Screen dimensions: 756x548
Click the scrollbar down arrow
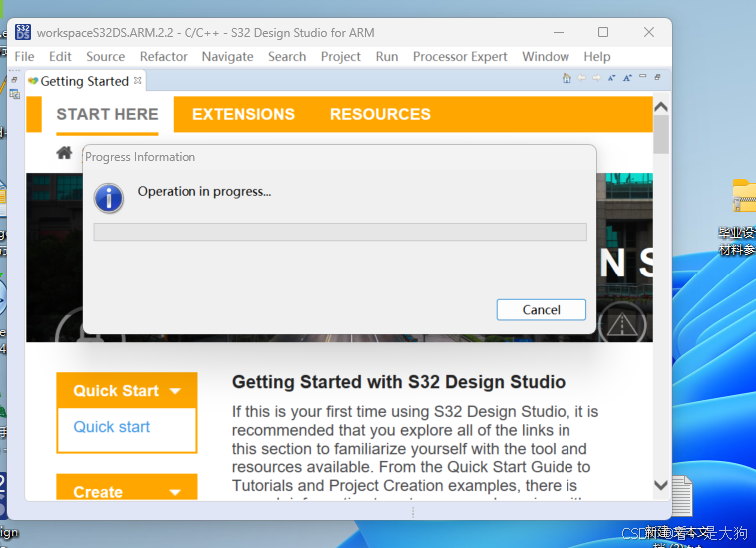661,485
